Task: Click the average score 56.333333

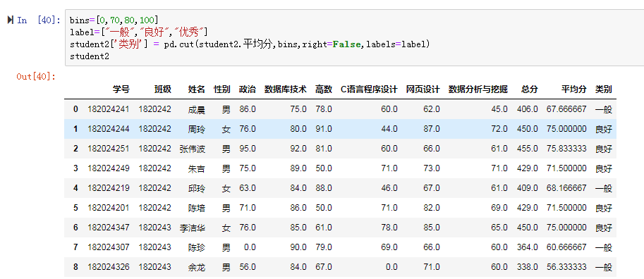Action: tap(566, 267)
